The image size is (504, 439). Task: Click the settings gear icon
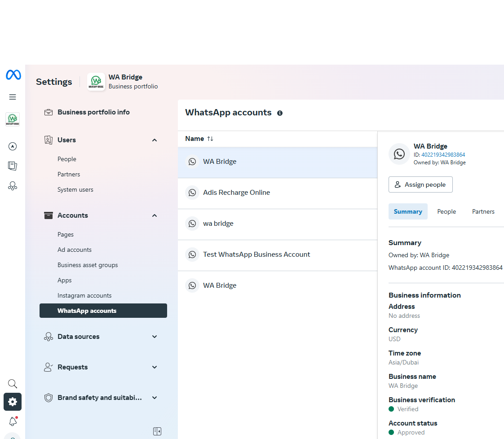point(13,402)
